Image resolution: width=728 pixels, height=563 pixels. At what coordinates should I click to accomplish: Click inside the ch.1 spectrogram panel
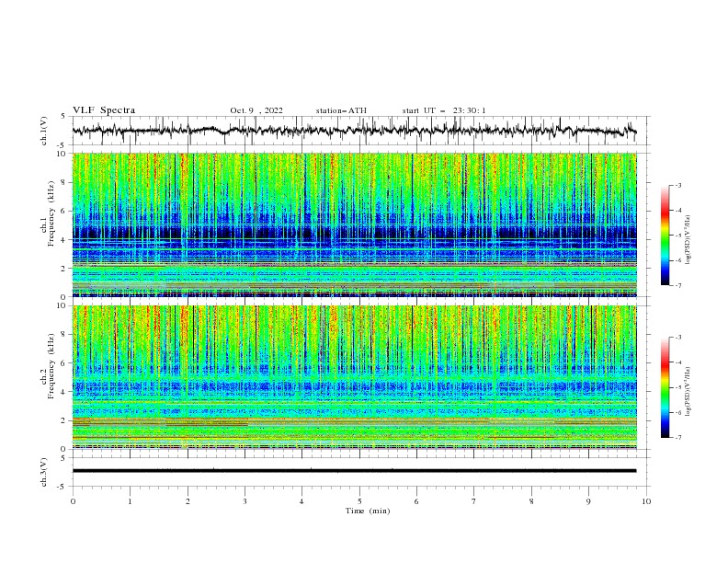[355, 224]
